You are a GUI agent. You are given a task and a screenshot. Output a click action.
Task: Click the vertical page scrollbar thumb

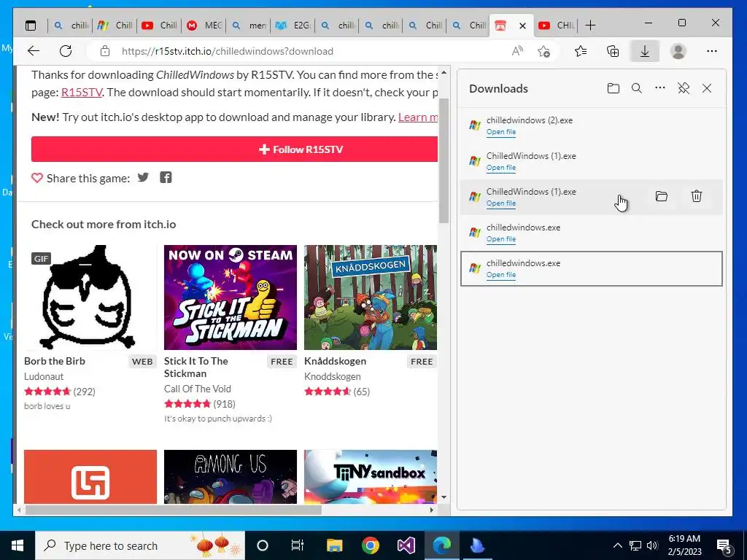coord(444,160)
